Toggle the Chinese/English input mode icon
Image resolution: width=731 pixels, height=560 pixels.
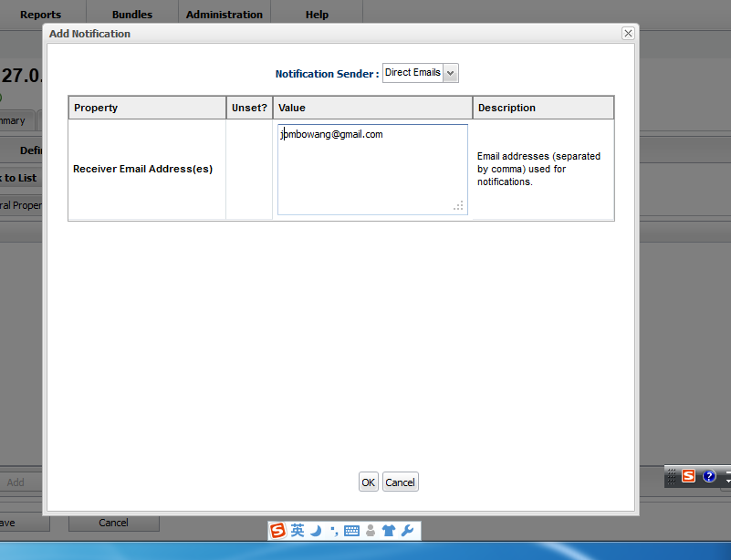click(298, 530)
